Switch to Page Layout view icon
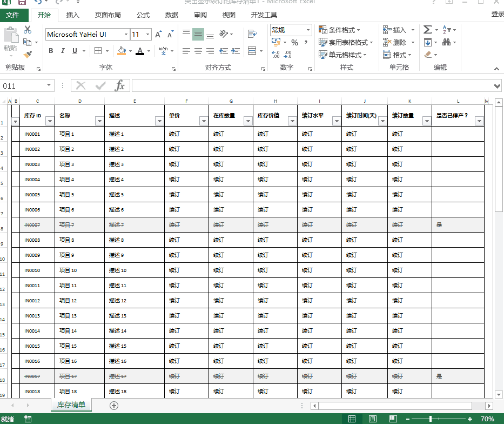The height and width of the screenshot is (424, 504). pyautogui.click(x=373, y=419)
